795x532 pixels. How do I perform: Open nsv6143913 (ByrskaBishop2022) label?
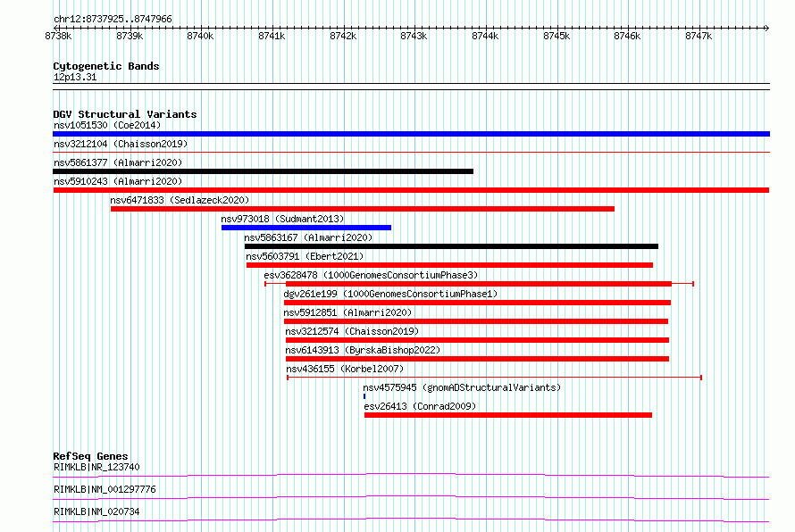coord(363,350)
